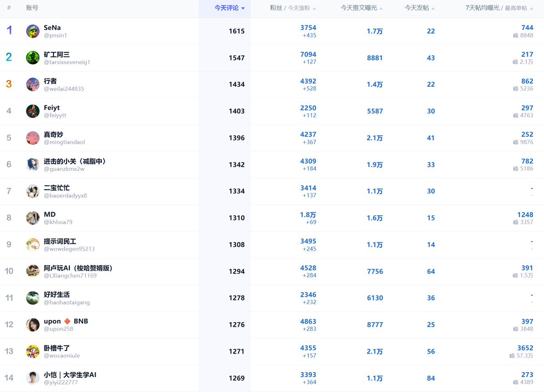Select average exposure value 3652
The height and width of the screenshot is (392, 544).
(525, 348)
